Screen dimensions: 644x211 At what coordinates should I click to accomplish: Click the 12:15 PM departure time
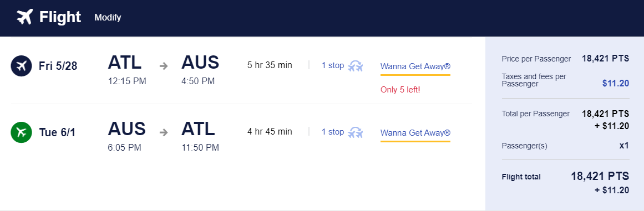coord(127,81)
